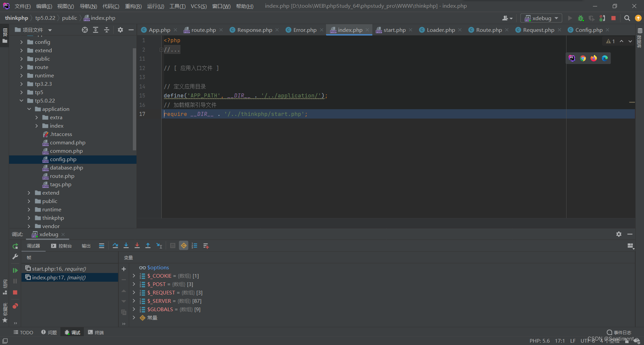
Task: Click the Run to Cursor icon
Action: pyautogui.click(x=159, y=246)
